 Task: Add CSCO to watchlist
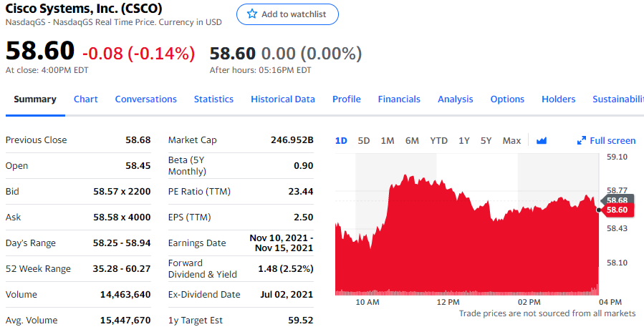(x=287, y=14)
